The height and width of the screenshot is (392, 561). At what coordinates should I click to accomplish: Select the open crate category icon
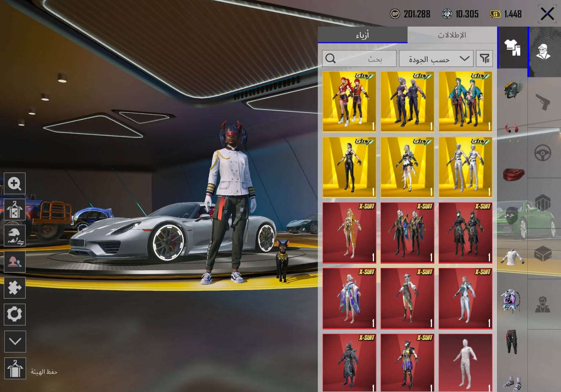coord(543,254)
